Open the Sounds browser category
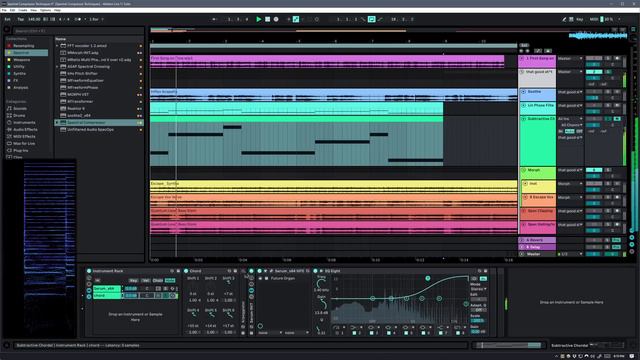The image size is (640, 360). tap(20, 109)
